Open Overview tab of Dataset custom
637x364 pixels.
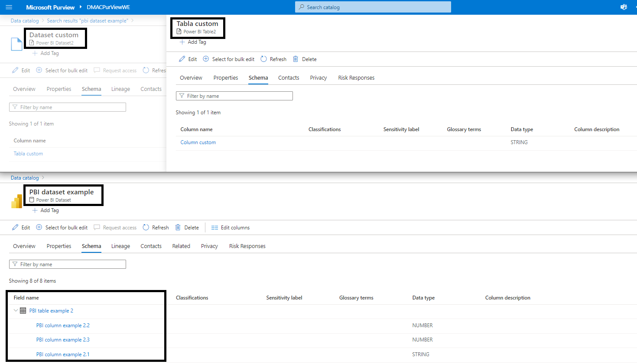click(x=24, y=89)
